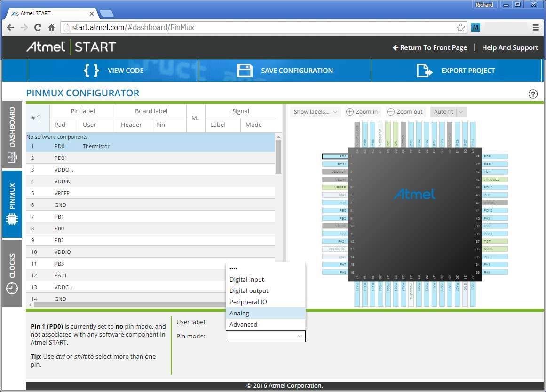
Task: Select the Pinmux side tab
Action: tap(12, 204)
